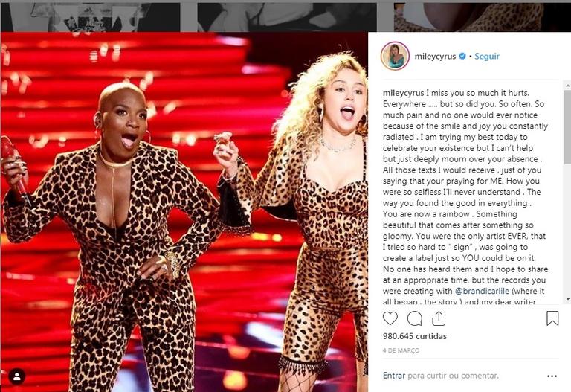Viewport: 571px width, 392px height.
Task: Click the tagged people icon on the photo
Action: pos(17,376)
